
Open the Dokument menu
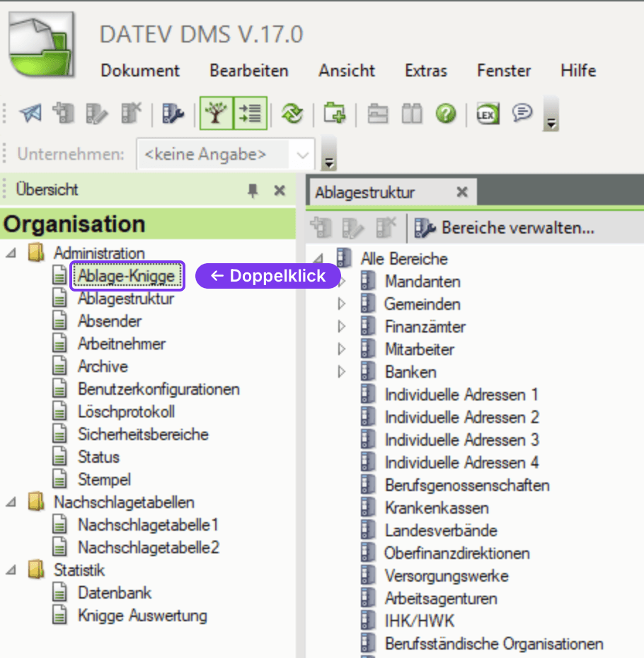click(140, 71)
